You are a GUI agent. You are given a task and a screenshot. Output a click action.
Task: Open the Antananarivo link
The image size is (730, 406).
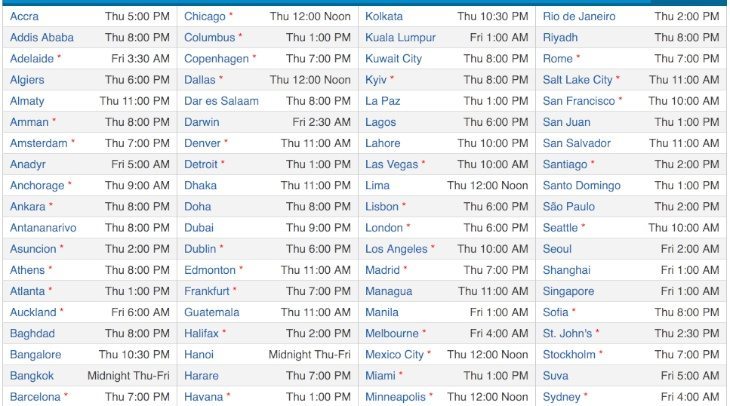(x=43, y=228)
